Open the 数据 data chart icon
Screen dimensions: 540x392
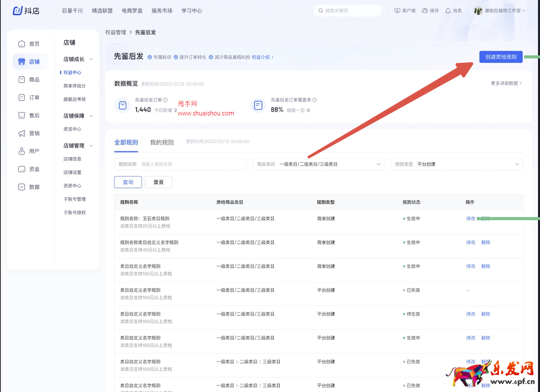tap(22, 187)
